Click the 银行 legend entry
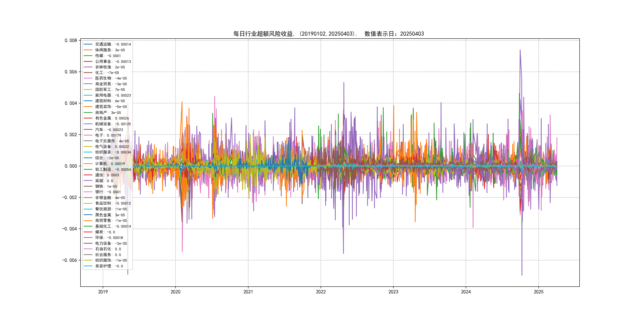This screenshot has width=644, height=322. (x=108, y=192)
